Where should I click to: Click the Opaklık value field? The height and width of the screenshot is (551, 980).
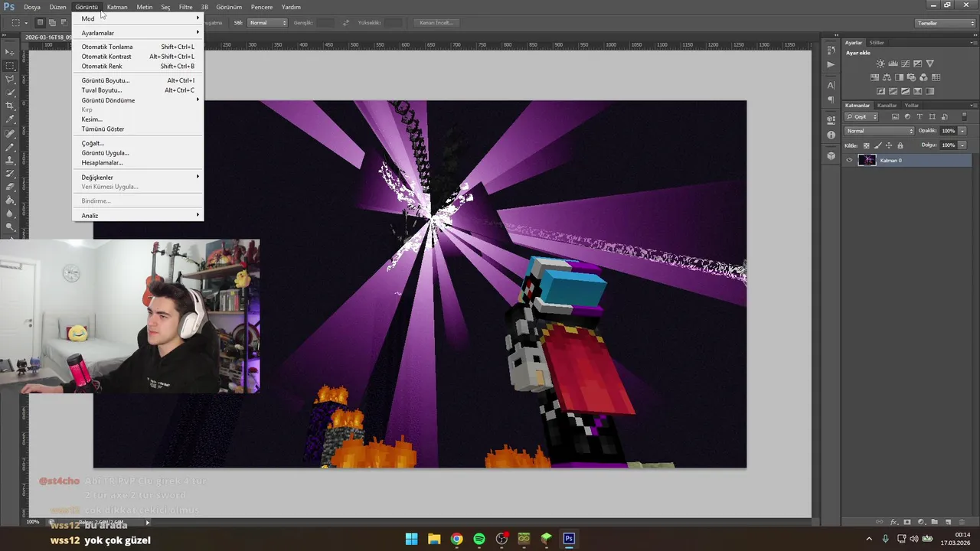click(x=948, y=131)
